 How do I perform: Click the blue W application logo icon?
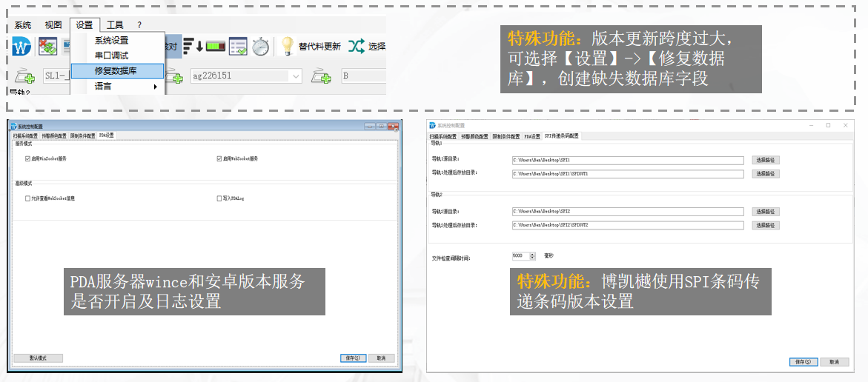(21, 47)
